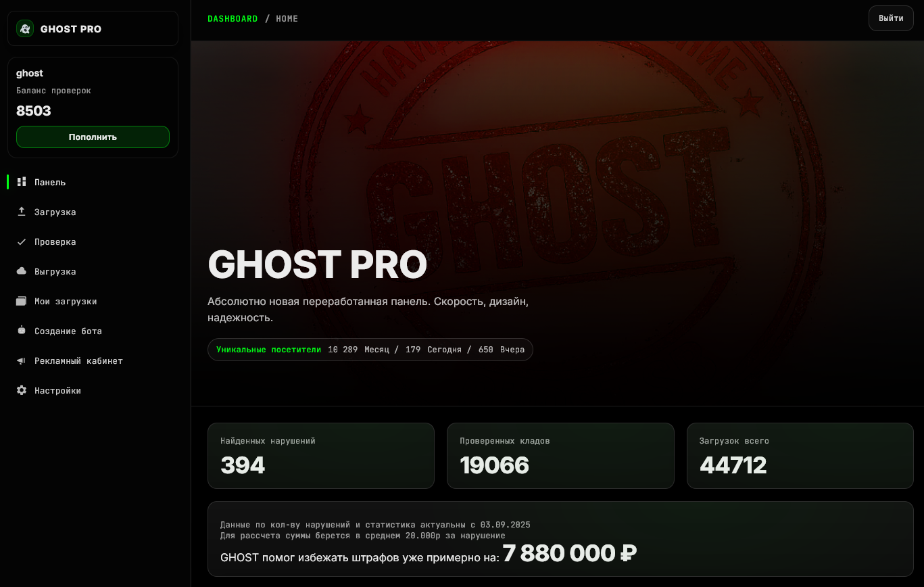Viewport: 924px width, 587px height.
Task: Click the Рекламный кабинет megaphone icon
Action: click(22, 360)
